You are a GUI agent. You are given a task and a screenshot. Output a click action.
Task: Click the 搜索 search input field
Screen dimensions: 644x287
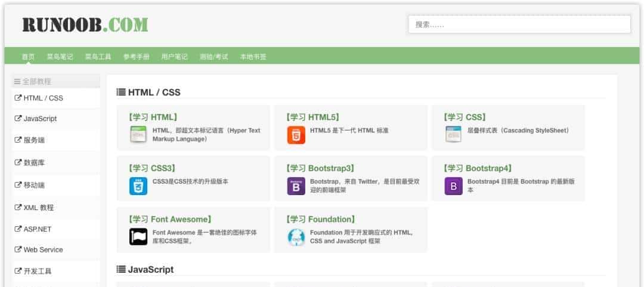519,24
